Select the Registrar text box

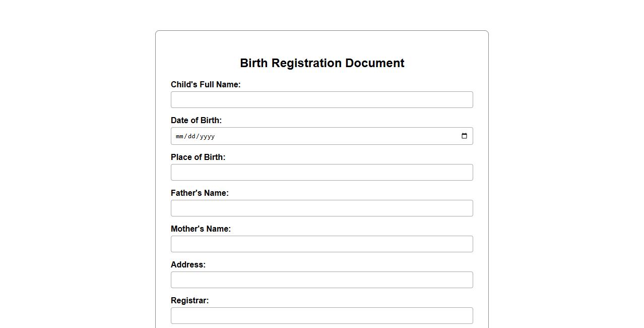(x=321, y=316)
